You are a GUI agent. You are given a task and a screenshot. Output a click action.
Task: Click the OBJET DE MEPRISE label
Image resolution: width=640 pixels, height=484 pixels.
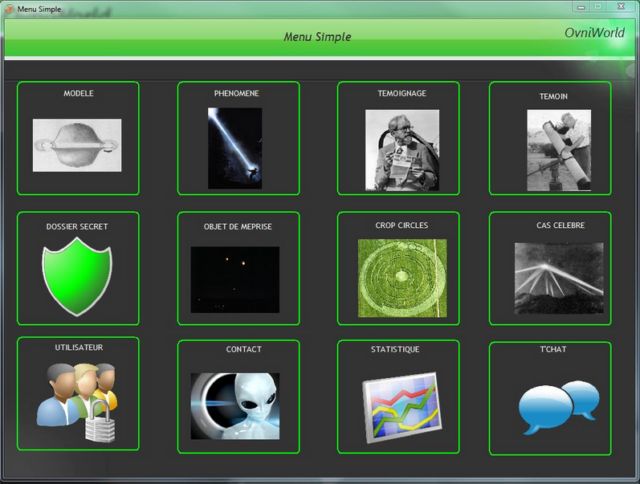click(238, 226)
